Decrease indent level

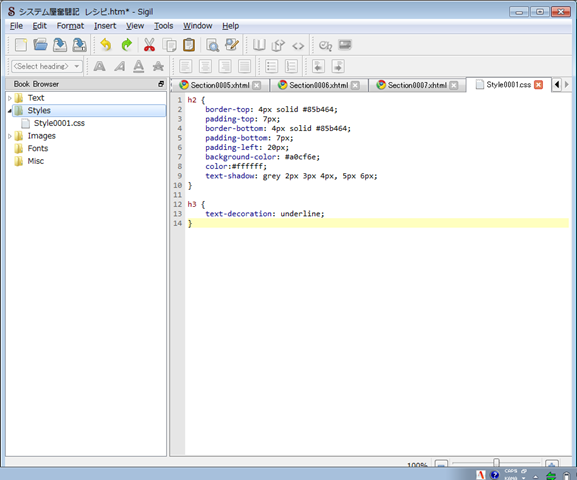pyautogui.click(x=318, y=66)
